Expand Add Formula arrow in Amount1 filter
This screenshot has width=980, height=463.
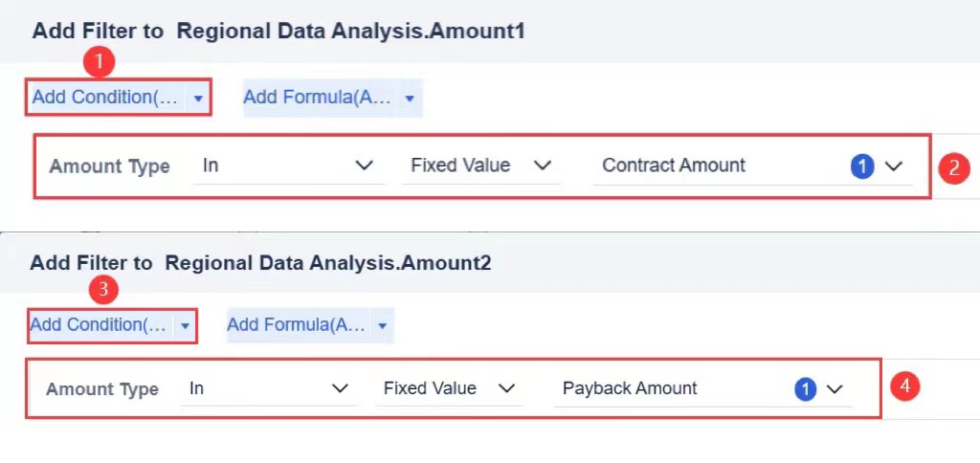tap(410, 98)
